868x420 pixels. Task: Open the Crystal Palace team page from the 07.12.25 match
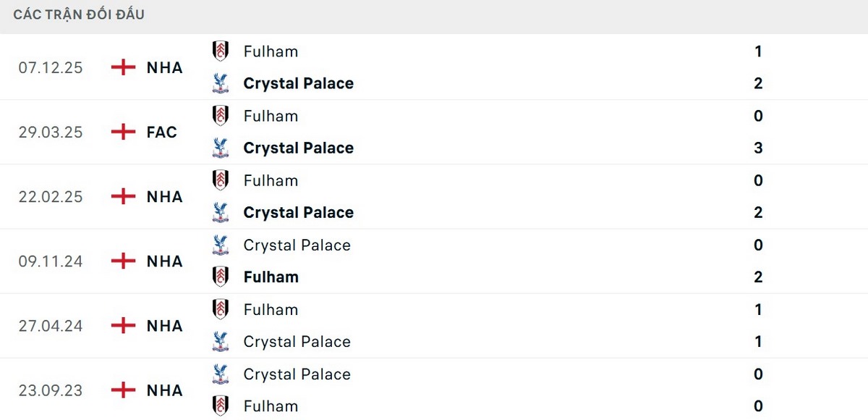(x=298, y=83)
